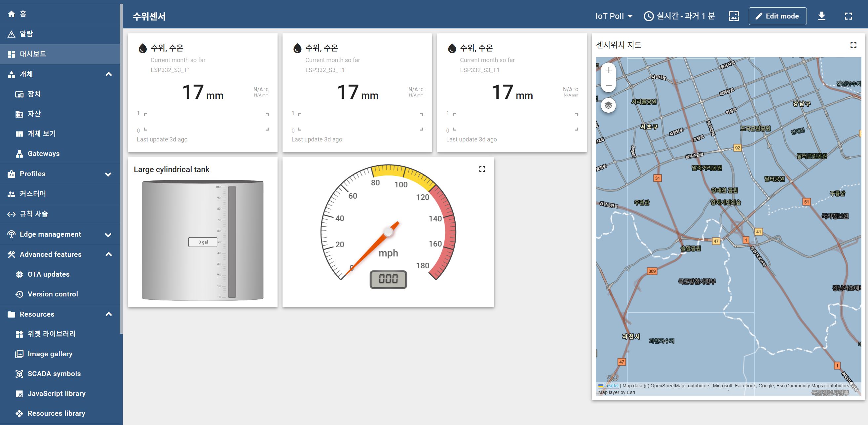Enter Edit mode

(x=777, y=16)
